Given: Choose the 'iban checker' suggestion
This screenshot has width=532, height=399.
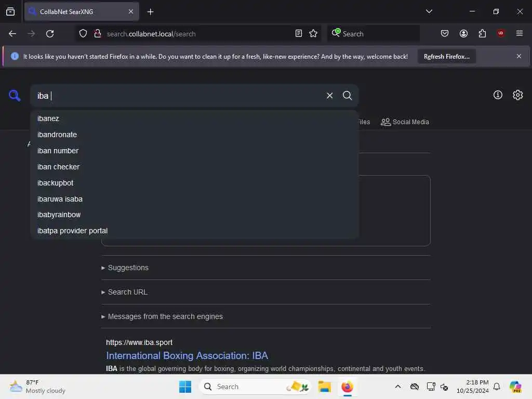Looking at the screenshot, I should [x=194, y=167].
